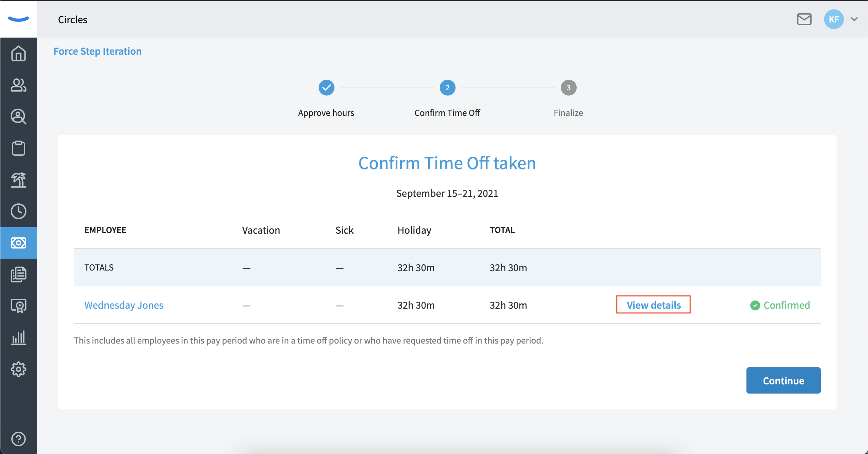Open View details for Wednesday Jones
Image resolution: width=868 pixels, height=454 pixels.
653,305
